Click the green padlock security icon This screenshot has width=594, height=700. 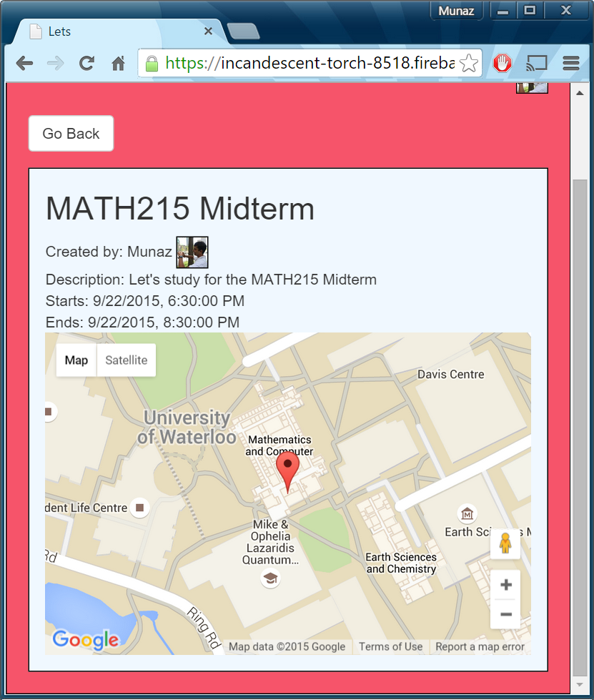[x=152, y=64]
